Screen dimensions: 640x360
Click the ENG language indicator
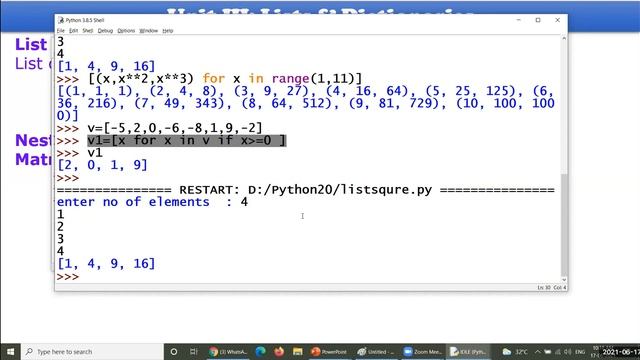click(580, 351)
